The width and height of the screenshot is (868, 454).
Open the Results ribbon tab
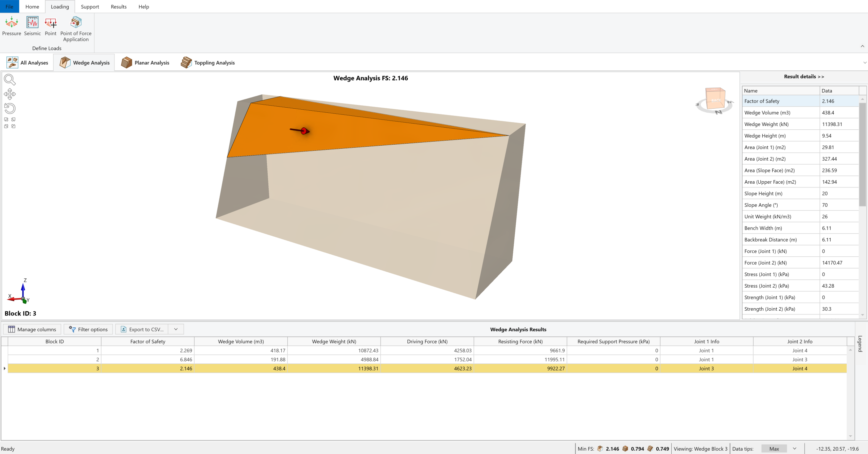pyautogui.click(x=119, y=6)
